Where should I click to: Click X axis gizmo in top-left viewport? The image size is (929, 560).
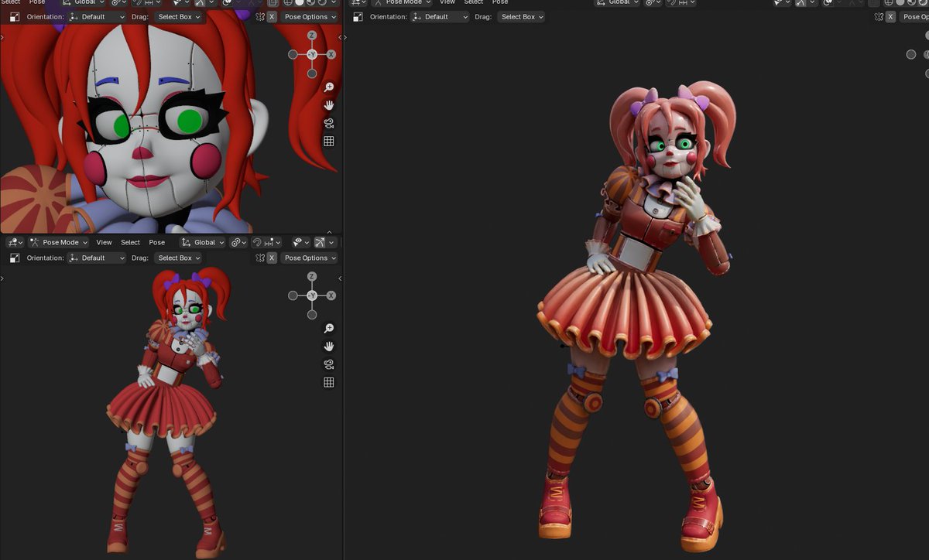pos(331,54)
